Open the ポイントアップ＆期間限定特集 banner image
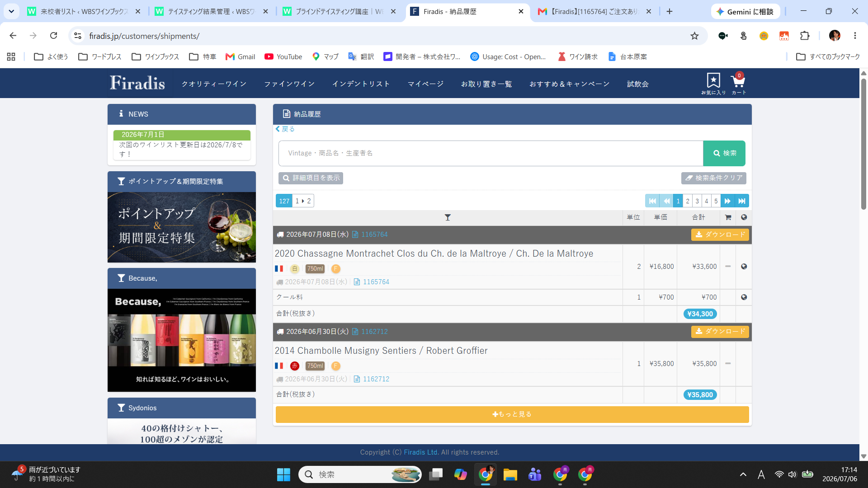Image resolution: width=868 pixels, height=488 pixels. click(x=181, y=227)
